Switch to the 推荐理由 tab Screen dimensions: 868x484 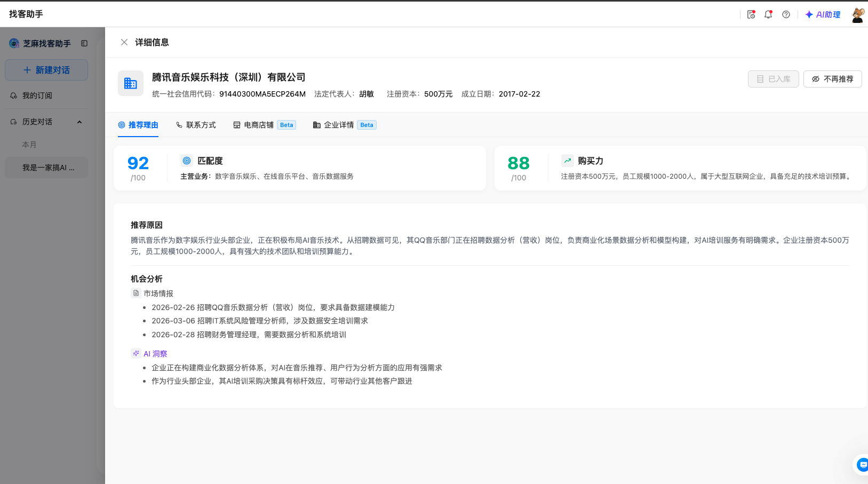(x=138, y=125)
